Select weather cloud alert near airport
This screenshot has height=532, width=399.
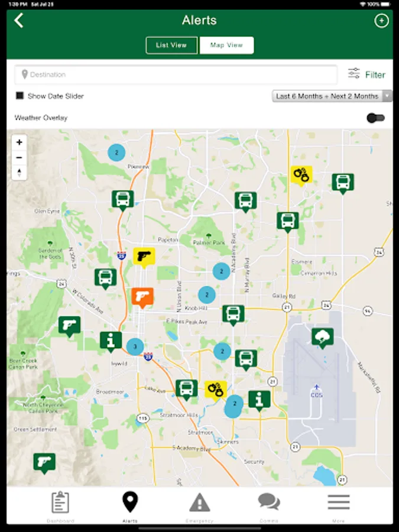pos(322,338)
